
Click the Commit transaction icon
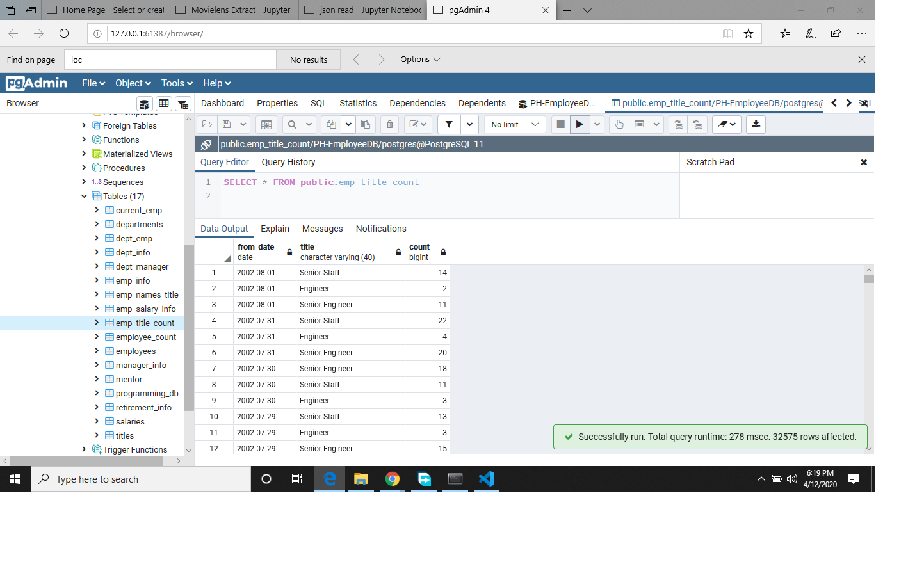coord(678,124)
